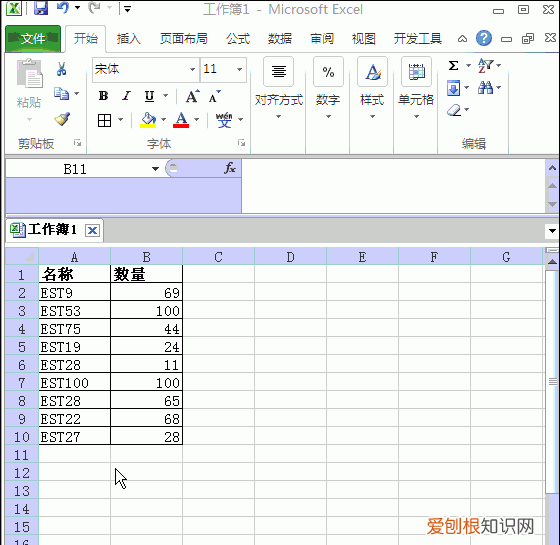Switch to the 开发工具 Developer tab
The height and width of the screenshot is (545, 560).
pyautogui.click(x=418, y=39)
